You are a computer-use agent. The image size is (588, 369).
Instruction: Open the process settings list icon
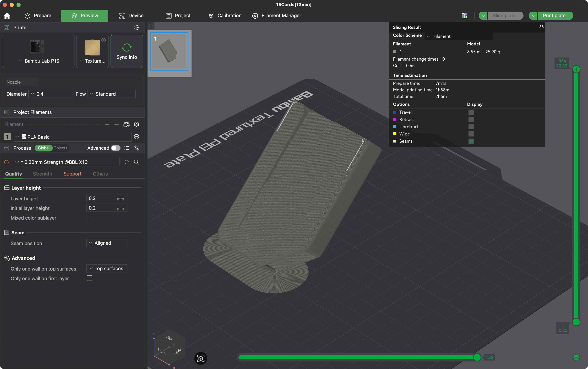127,148
